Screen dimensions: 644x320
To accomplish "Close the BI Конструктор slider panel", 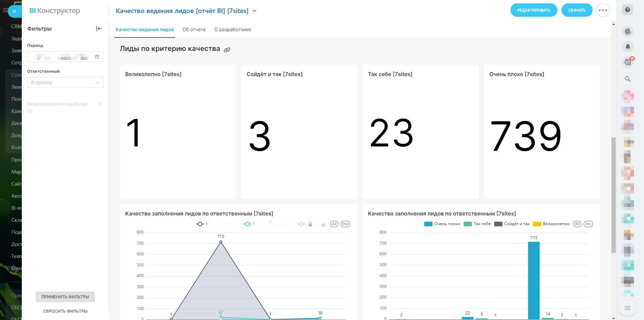I will (x=14, y=11).
